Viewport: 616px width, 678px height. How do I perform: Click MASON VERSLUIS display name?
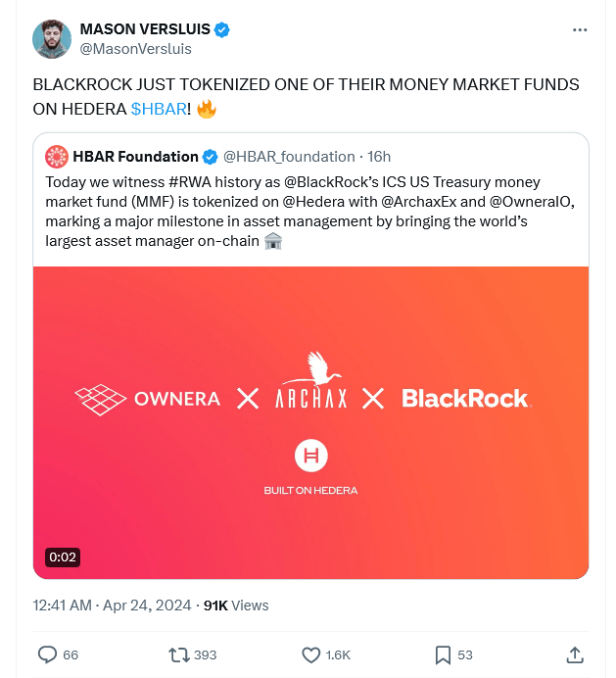click(x=145, y=29)
